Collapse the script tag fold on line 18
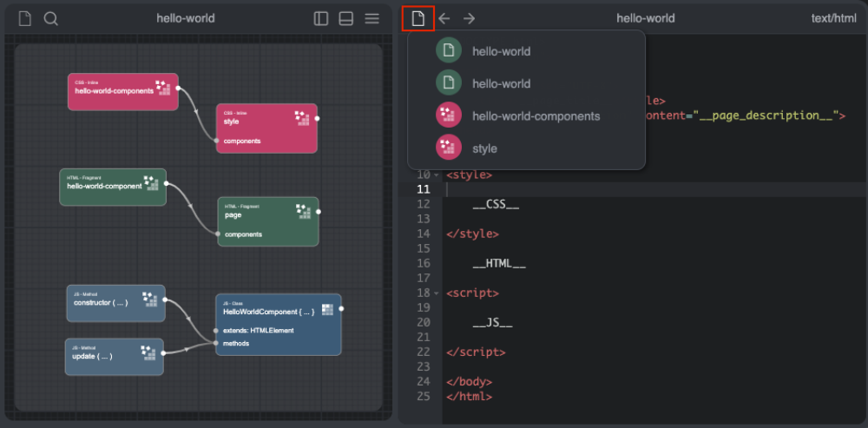The height and width of the screenshot is (428, 868). [x=437, y=293]
